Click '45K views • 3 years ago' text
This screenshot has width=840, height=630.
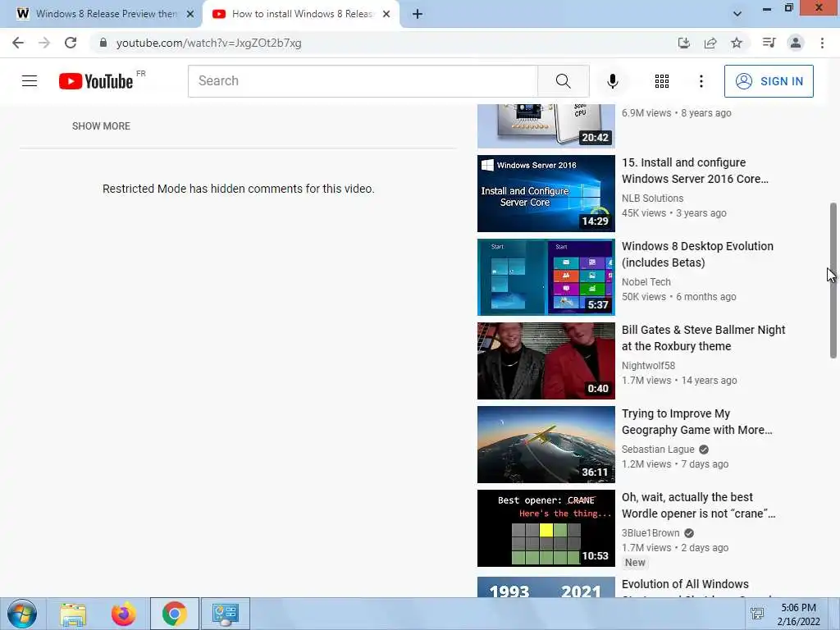coord(674,212)
